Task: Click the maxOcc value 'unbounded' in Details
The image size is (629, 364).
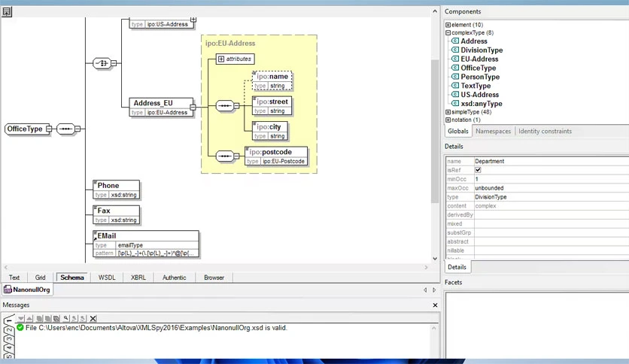Action: [x=489, y=188]
